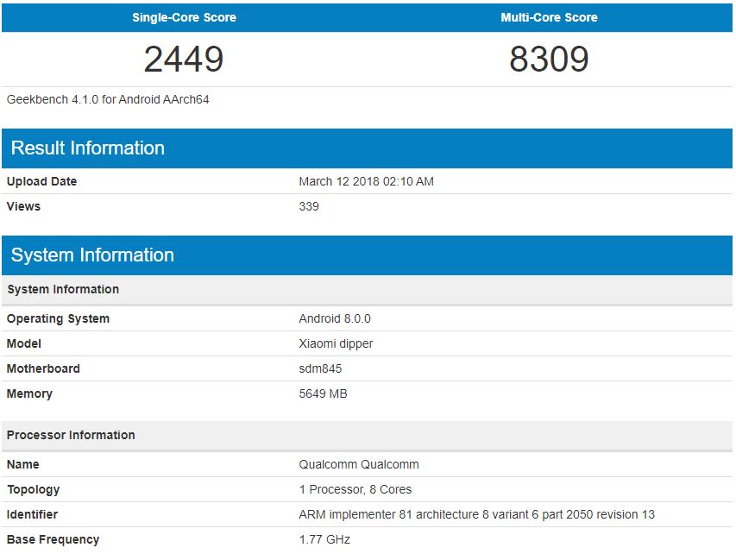The height and width of the screenshot is (560, 736).
Task: Click the Multi-Core Score heading
Action: [549, 17]
